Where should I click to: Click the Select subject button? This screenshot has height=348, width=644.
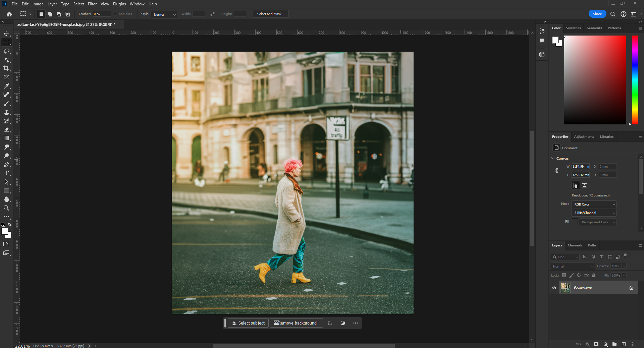(x=248, y=323)
